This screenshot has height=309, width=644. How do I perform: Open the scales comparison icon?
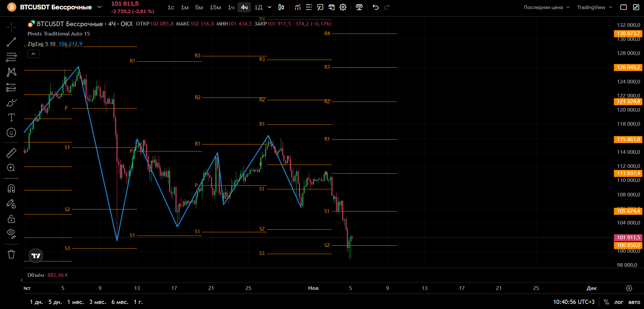359,7
